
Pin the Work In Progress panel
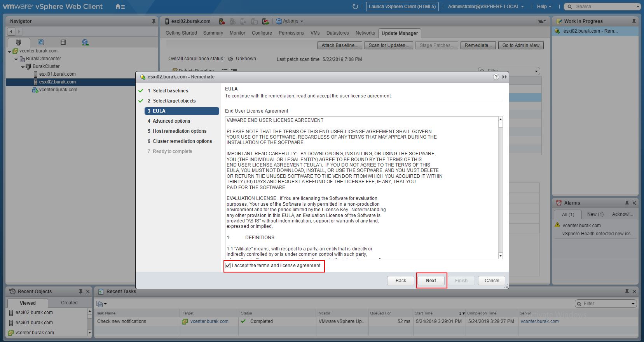[634, 21]
